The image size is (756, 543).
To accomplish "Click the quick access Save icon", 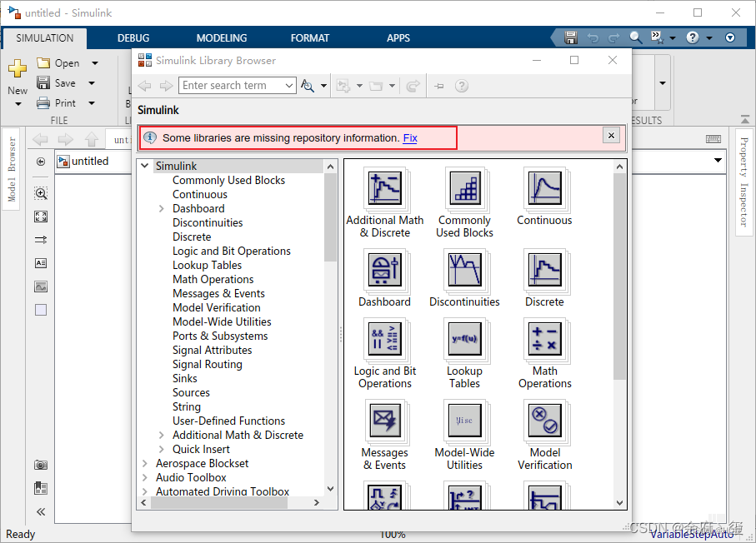I will click(571, 37).
